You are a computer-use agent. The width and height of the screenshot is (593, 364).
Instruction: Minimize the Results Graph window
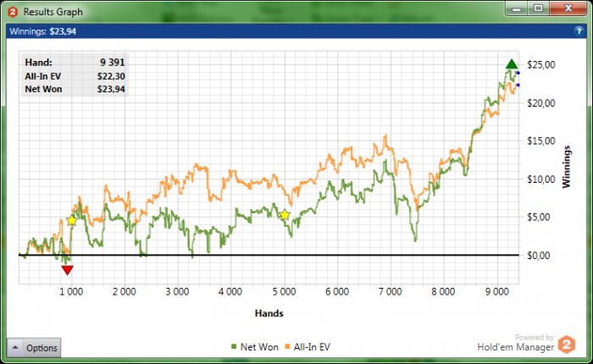point(517,8)
